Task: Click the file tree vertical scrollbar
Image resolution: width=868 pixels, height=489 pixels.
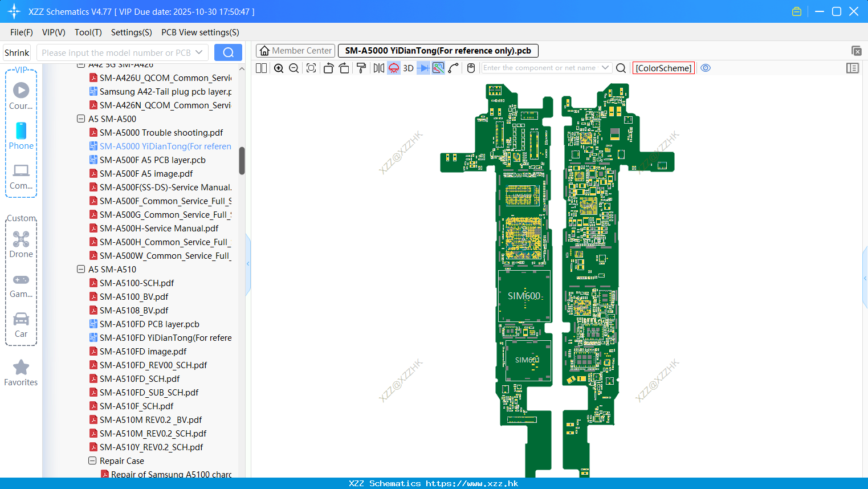Action: pyautogui.click(x=242, y=161)
